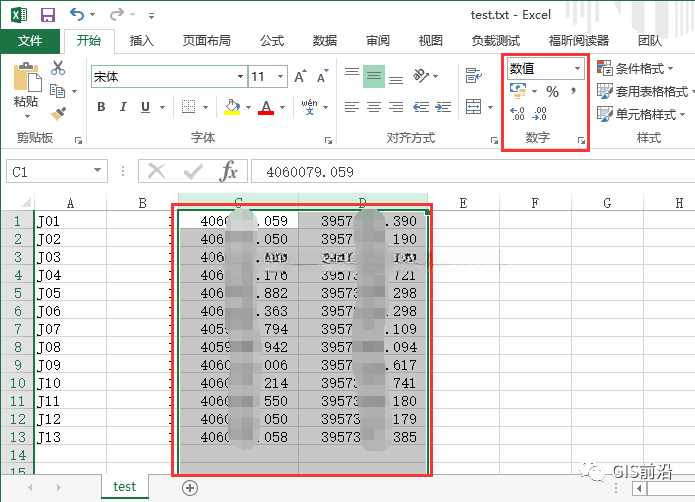Open the wén phonetic guide button
This screenshot has height=502, width=695.
click(310, 107)
